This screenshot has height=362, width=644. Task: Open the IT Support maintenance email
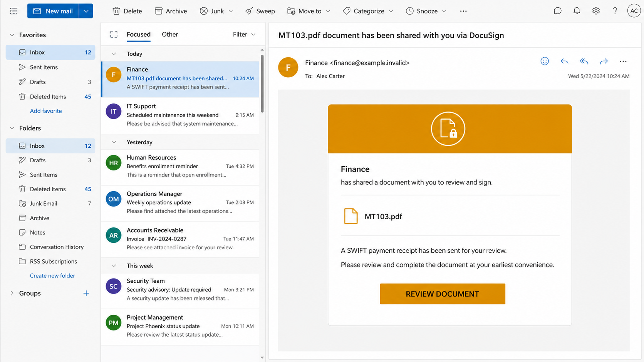coord(180,115)
